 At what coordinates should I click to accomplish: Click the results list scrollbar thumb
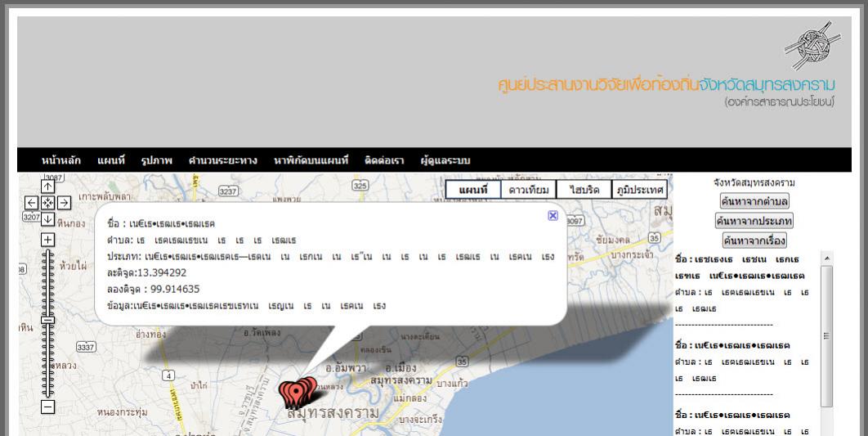tap(827, 335)
